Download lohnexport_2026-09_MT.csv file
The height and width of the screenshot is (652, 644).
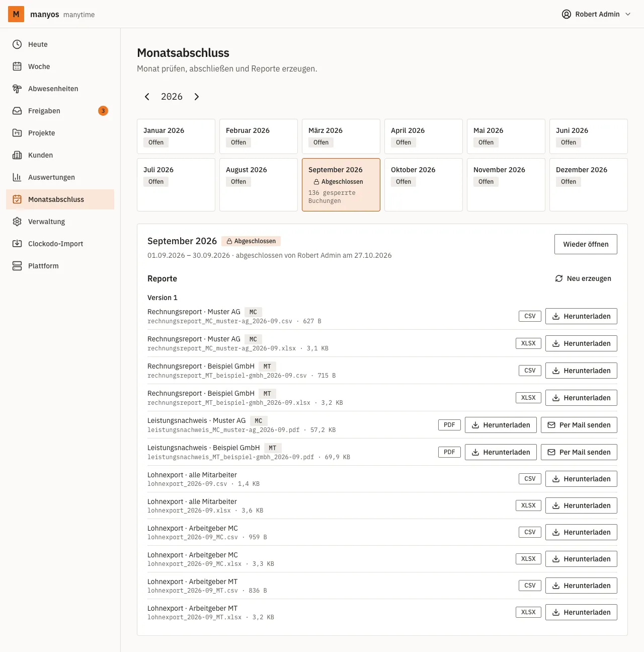click(x=581, y=586)
